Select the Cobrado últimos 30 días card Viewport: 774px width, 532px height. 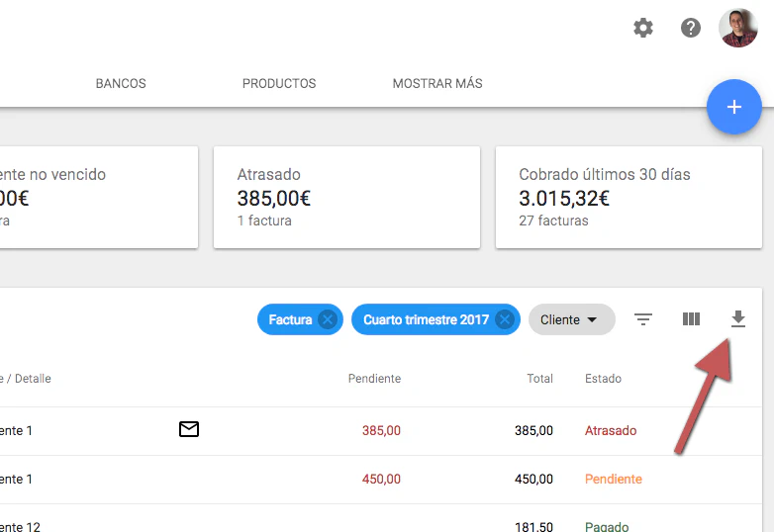(629, 197)
